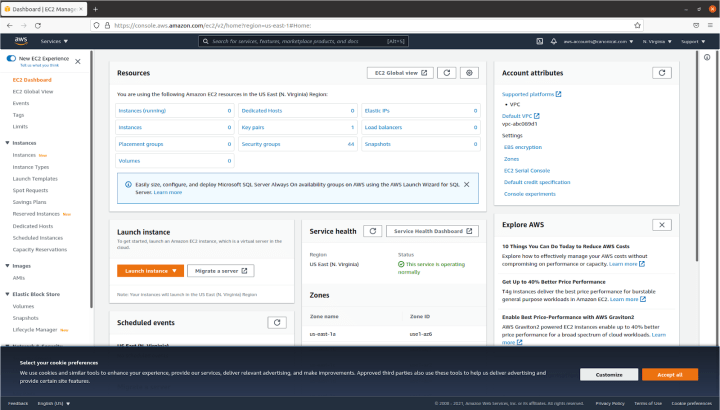The width and height of the screenshot is (720, 410).
Task: Click the Migrate a server button
Action: tap(221, 271)
